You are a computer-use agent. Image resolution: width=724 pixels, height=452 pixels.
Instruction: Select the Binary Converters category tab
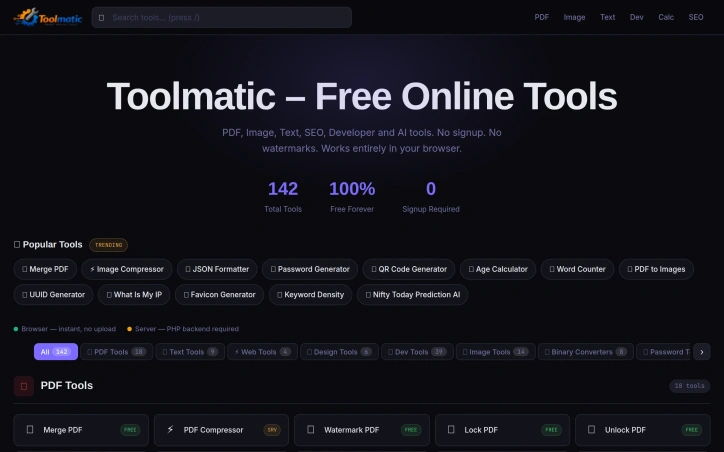click(x=585, y=352)
